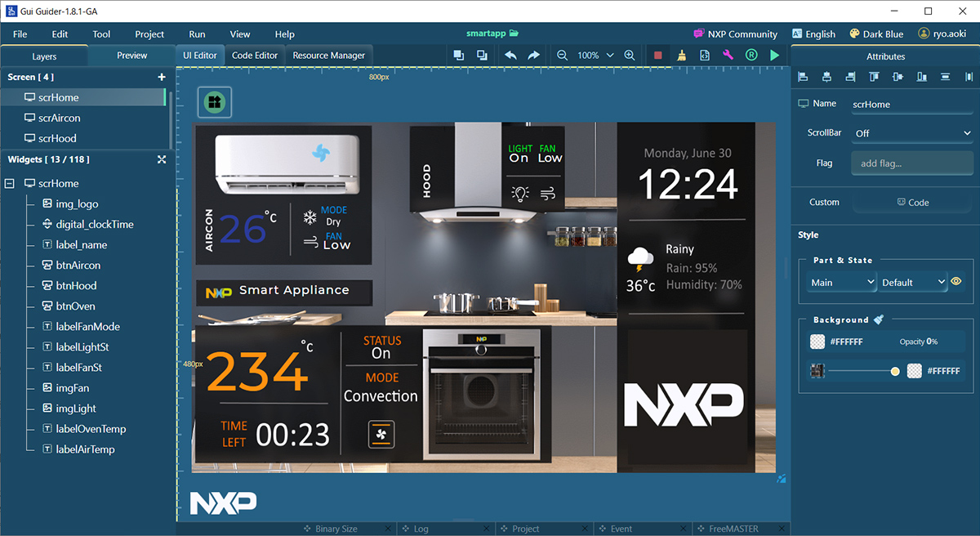Open the ScrollBar dropdown set to Off
The width and height of the screenshot is (980, 536).
[912, 133]
